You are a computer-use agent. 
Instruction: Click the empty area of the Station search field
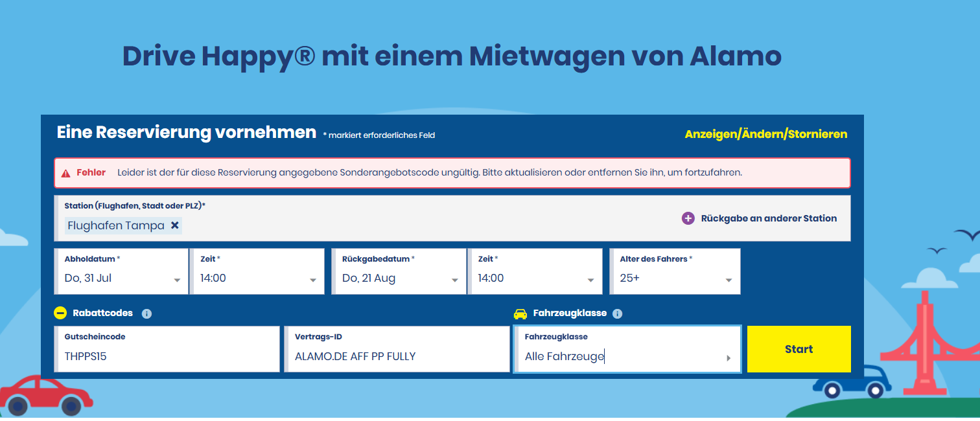421,225
